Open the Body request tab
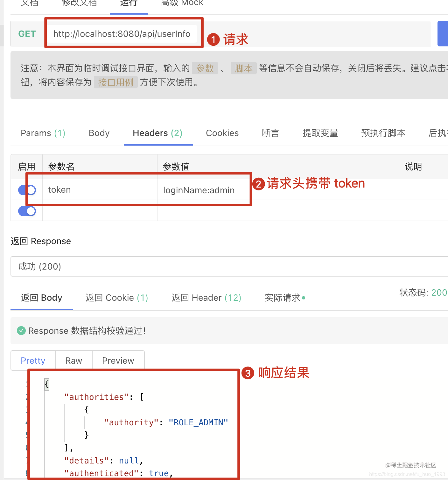The width and height of the screenshot is (448, 480). pos(99,133)
